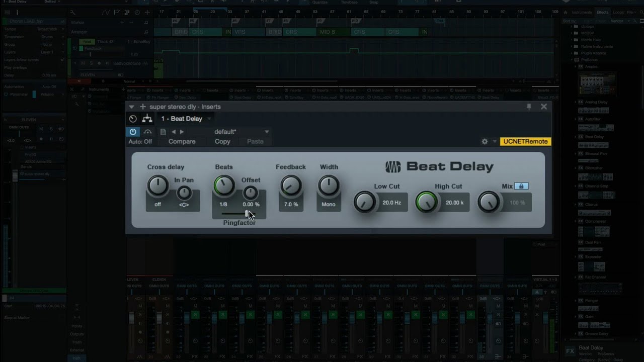644x362 pixels.
Task: Open the inspector info icon
Action: click(x=17, y=12)
